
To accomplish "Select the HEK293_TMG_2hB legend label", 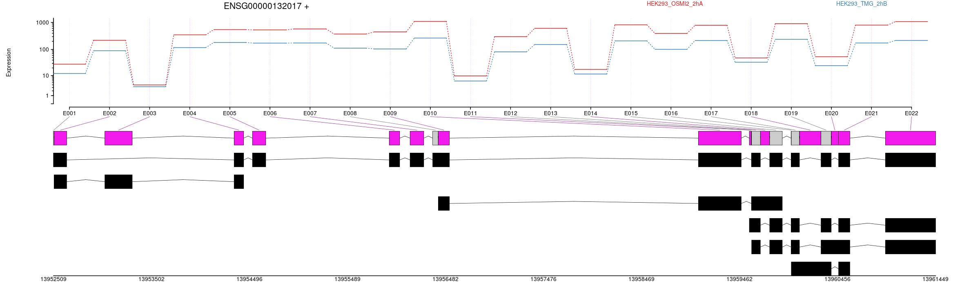I will click(862, 4).
